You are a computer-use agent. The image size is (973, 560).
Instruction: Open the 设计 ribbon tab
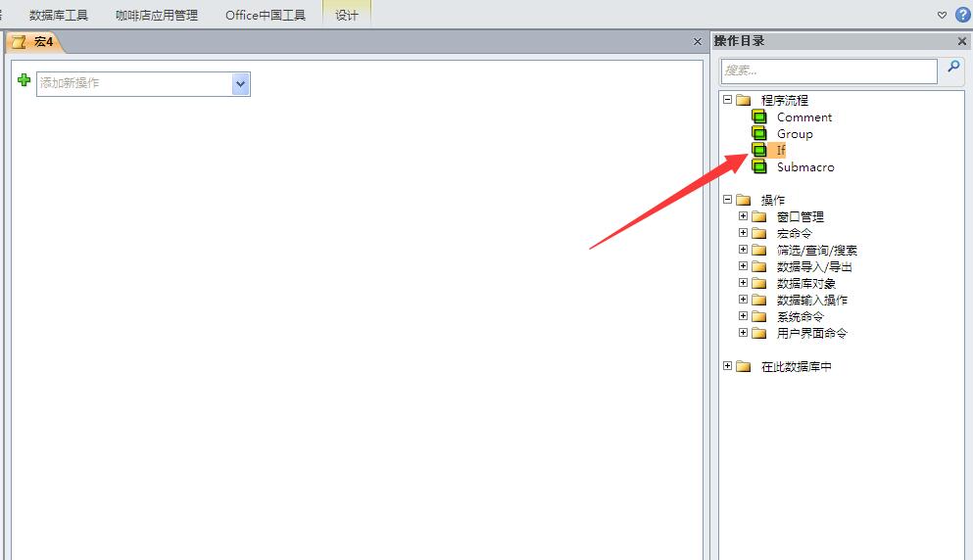click(347, 16)
